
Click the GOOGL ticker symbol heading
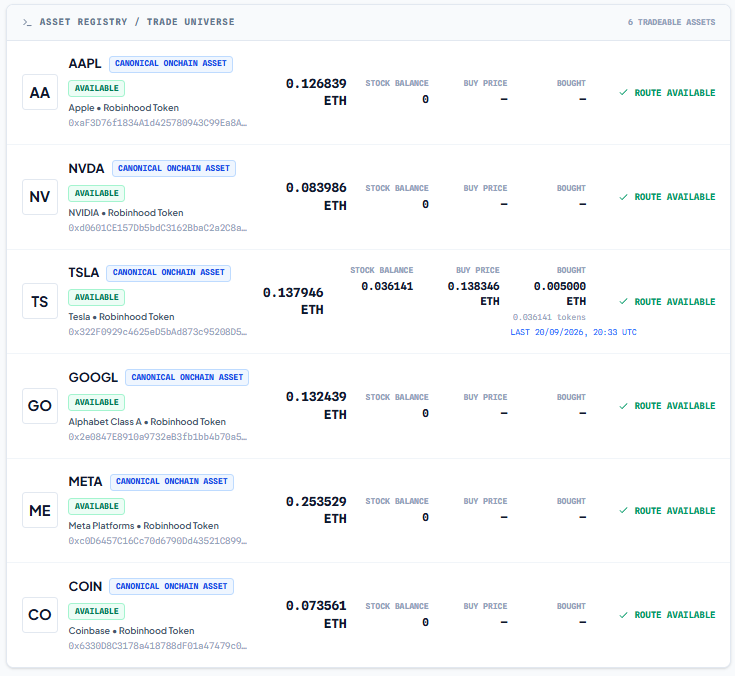(93, 377)
